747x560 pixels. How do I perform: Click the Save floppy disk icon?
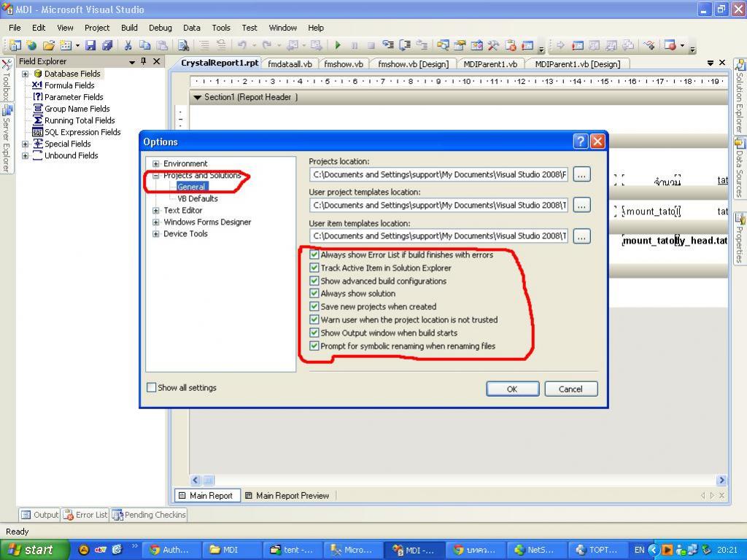pos(90,45)
